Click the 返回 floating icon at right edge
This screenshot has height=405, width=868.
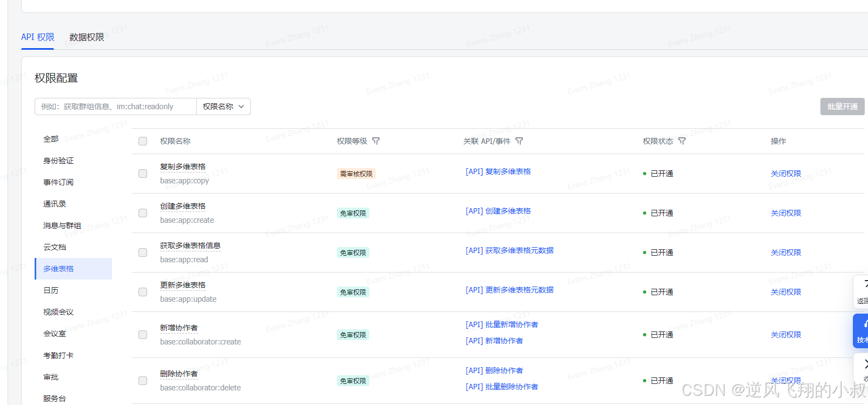tap(862, 291)
